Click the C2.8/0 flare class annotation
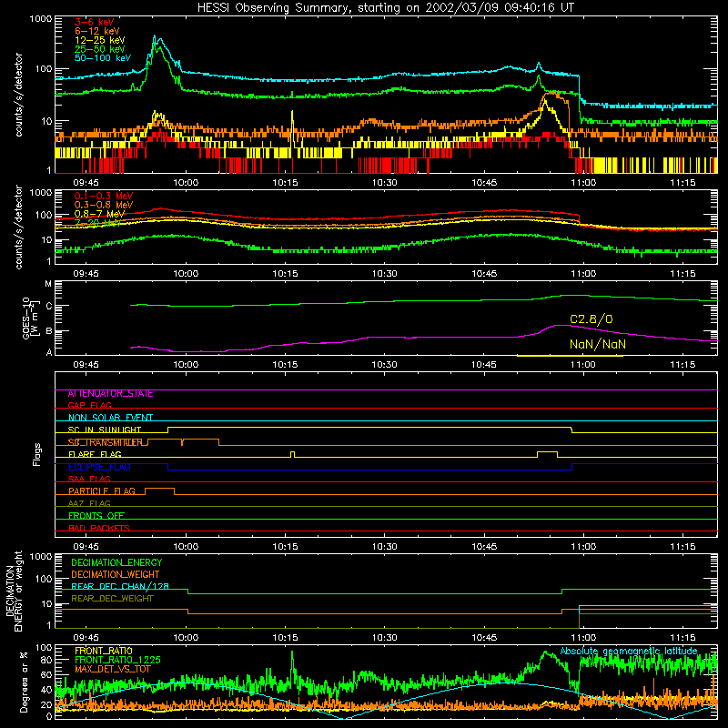Screen dimensions: 728x728 pyautogui.click(x=591, y=319)
